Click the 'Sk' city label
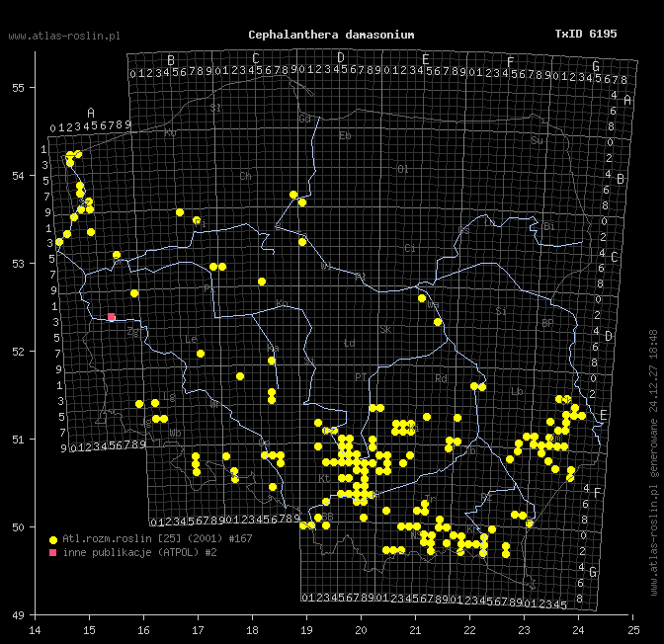 tap(385, 329)
